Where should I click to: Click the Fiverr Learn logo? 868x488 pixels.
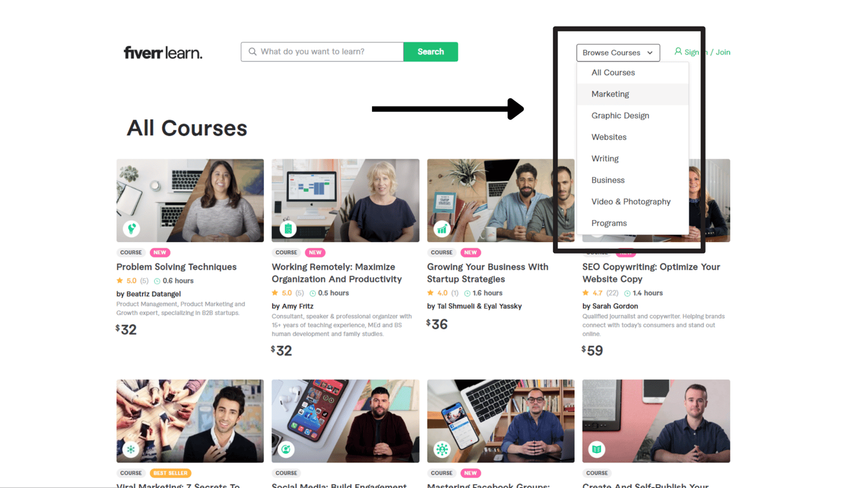point(163,53)
